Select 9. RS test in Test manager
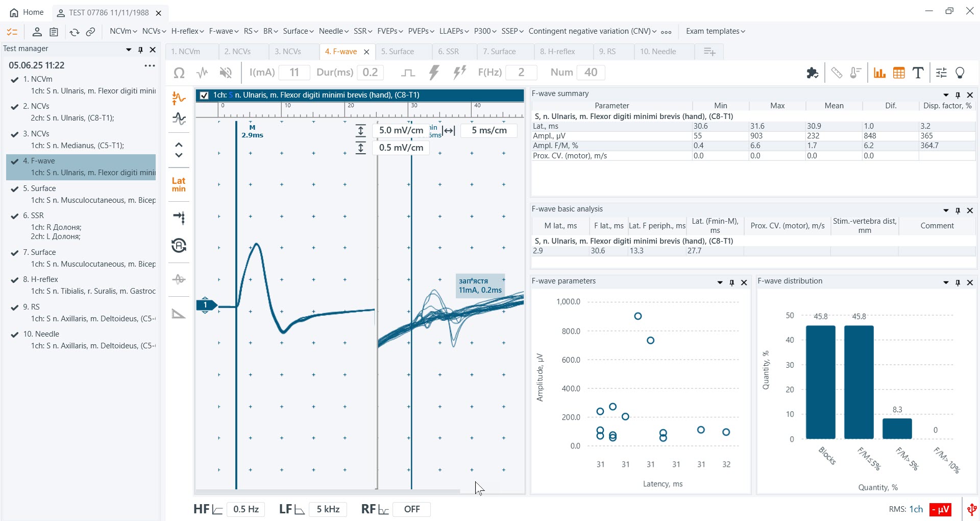Image resolution: width=980 pixels, height=521 pixels. click(32, 307)
